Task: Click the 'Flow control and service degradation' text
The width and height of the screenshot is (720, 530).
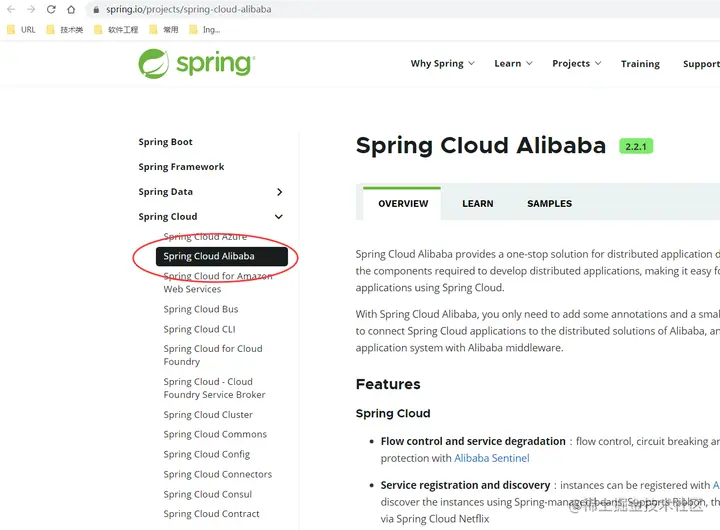Action: [x=473, y=441]
